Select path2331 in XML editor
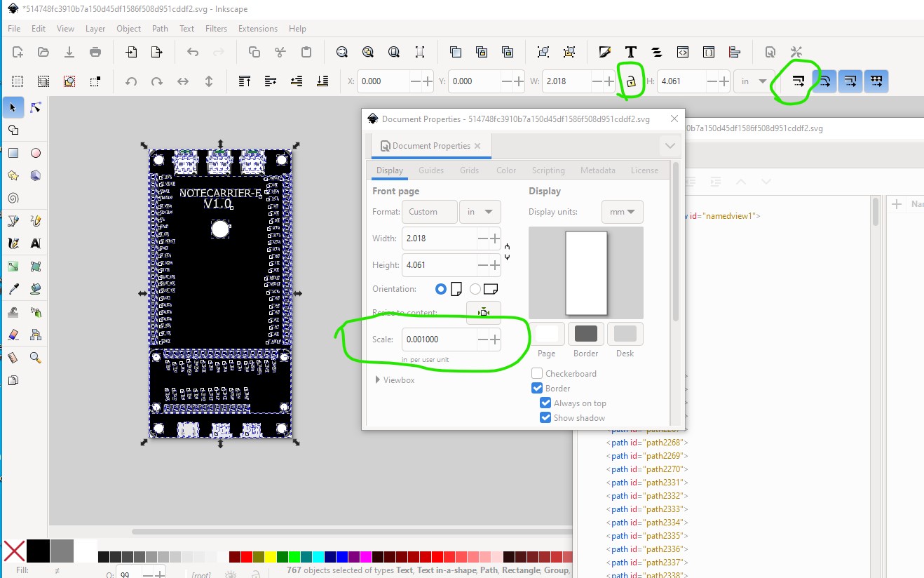This screenshot has width=924, height=578. coord(647,483)
